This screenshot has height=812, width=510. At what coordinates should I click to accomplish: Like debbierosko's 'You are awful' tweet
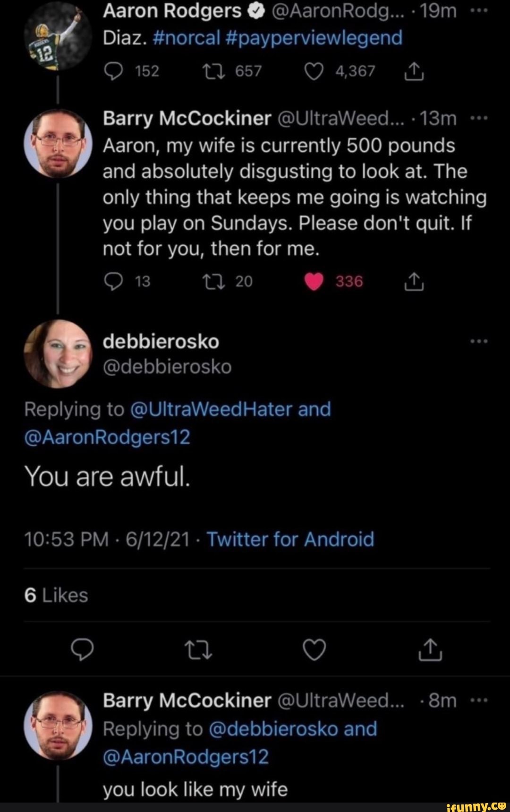pos(314,649)
